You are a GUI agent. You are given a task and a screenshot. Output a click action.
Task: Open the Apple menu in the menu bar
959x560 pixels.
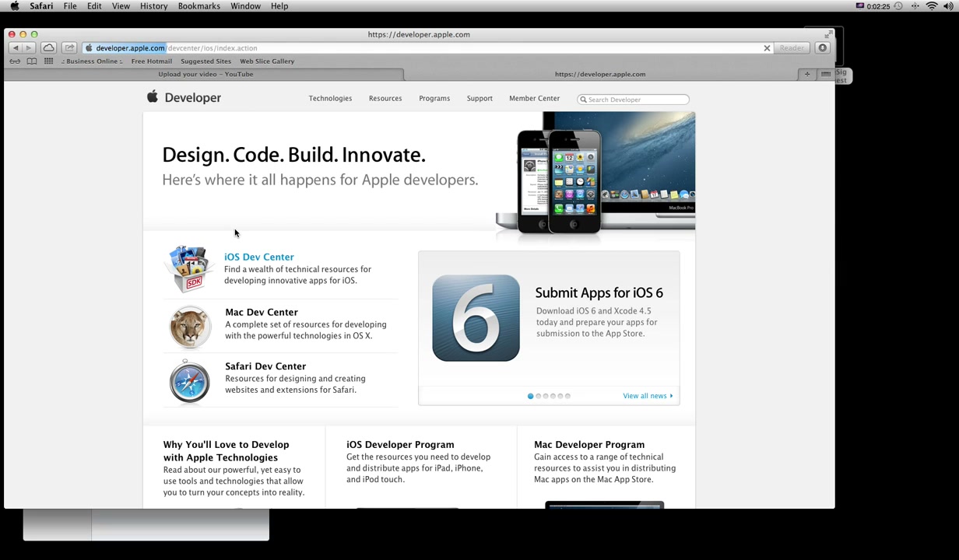point(14,6)
